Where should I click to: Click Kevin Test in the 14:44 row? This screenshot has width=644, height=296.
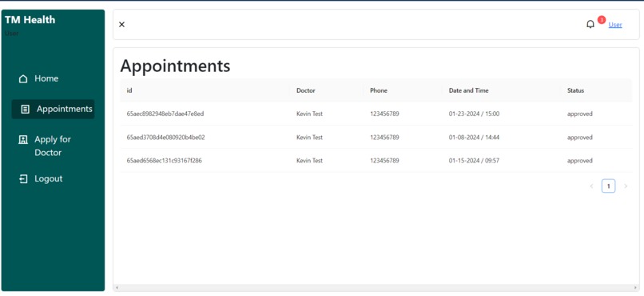click(309, 138)
